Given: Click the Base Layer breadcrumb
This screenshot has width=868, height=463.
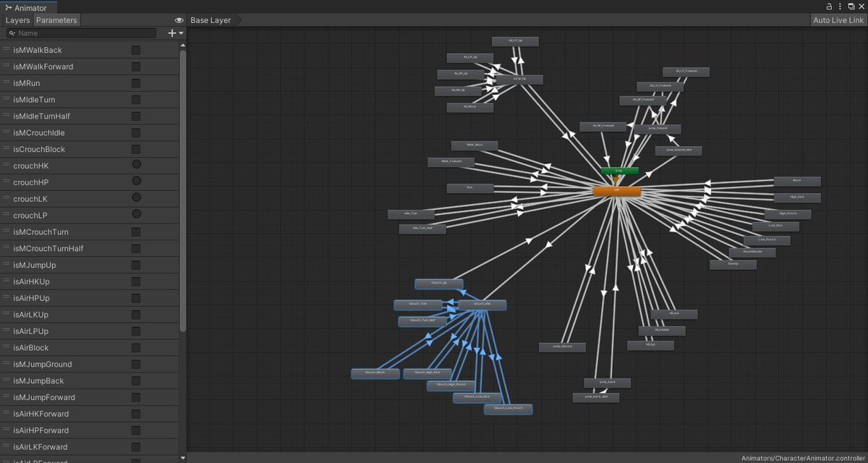Looking at the screenshot, I should pyautogui.click(x=210, y=20).
